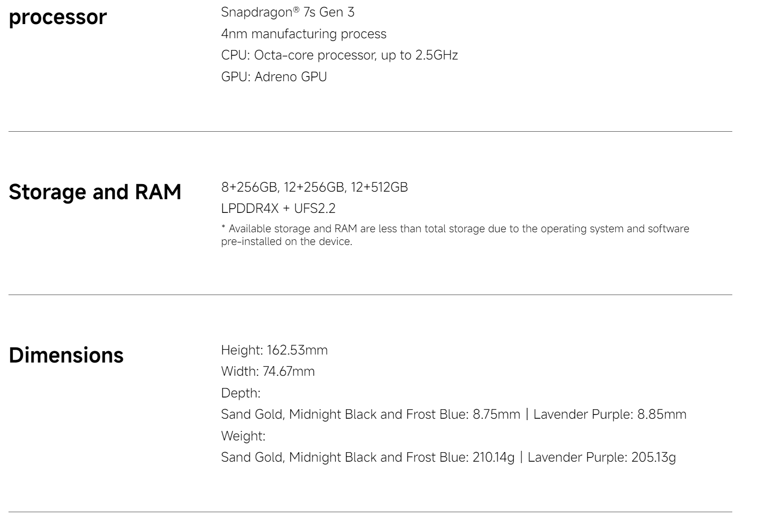Click the 8+256GB storage options line
The image size is (771, 532).
[314, 187]
